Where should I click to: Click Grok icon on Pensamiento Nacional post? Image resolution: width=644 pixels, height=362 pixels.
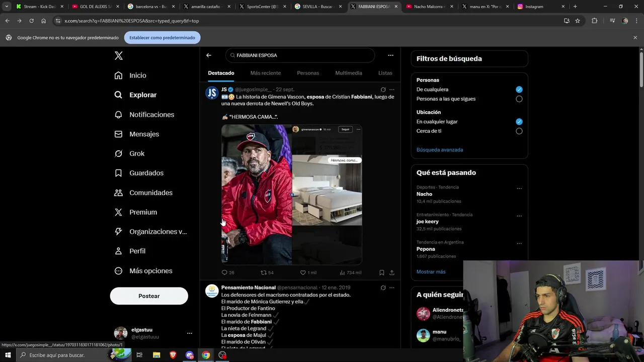click(x=383, y=288)
